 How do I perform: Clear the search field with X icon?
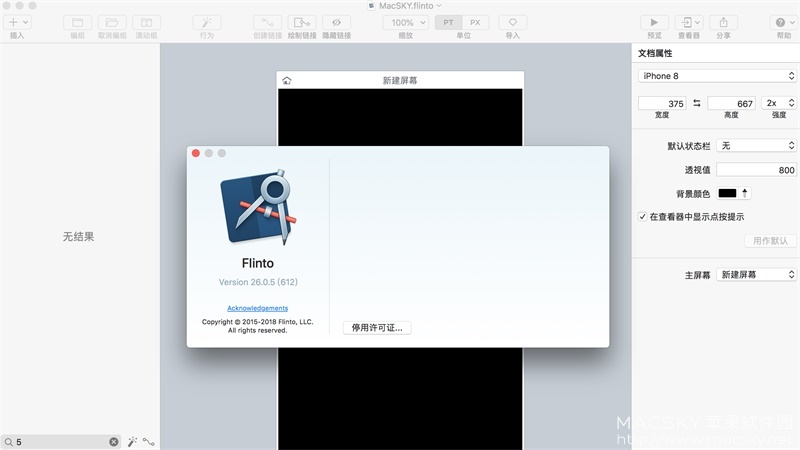click(114, 442)
